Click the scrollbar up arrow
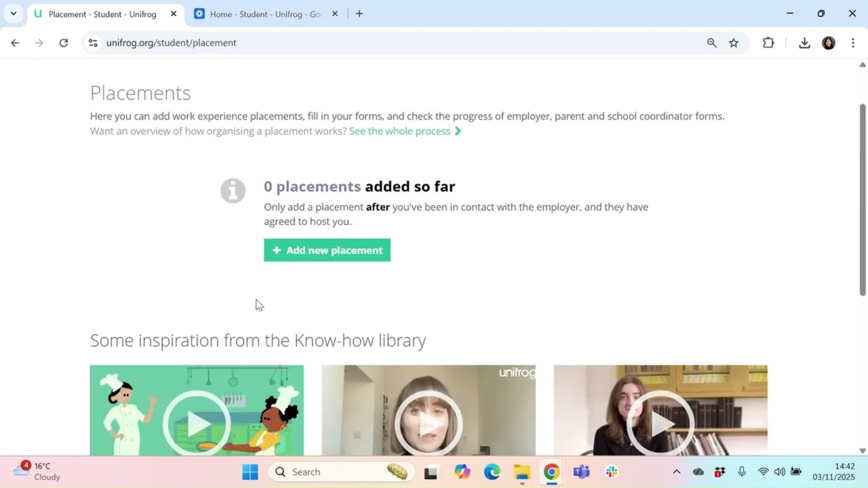The width and height of the screenshot is (868, 488). 863,65
